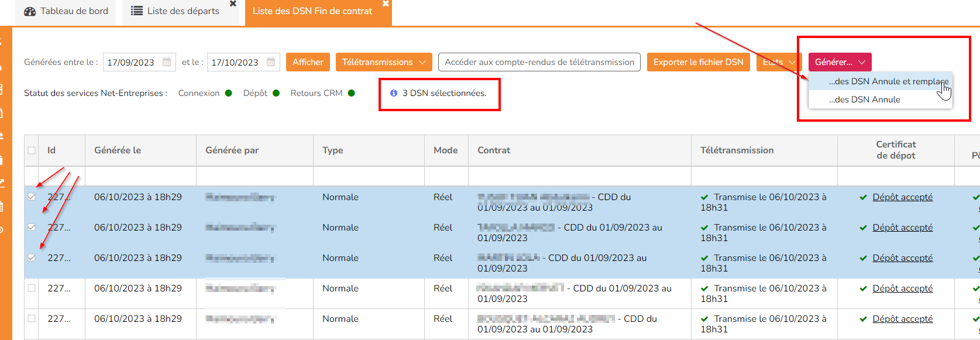Click the Tableau de bord dashboard icon
This screenshot has height=340, width=980.
[x=30, y=11]
